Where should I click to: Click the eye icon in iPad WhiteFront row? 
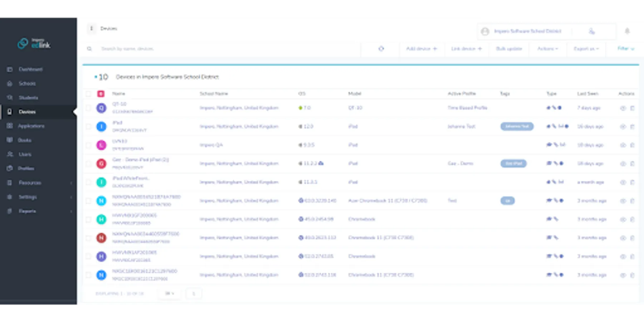pos(623,182)
